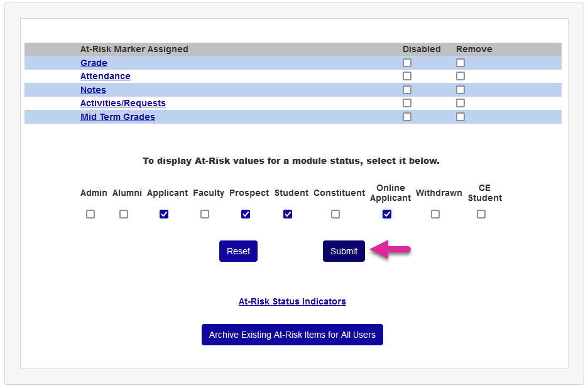The width and height of the screenshot is (588, 388).
Task: Enable Disabled for Mid Term Grades
Action: coord(407,117)
